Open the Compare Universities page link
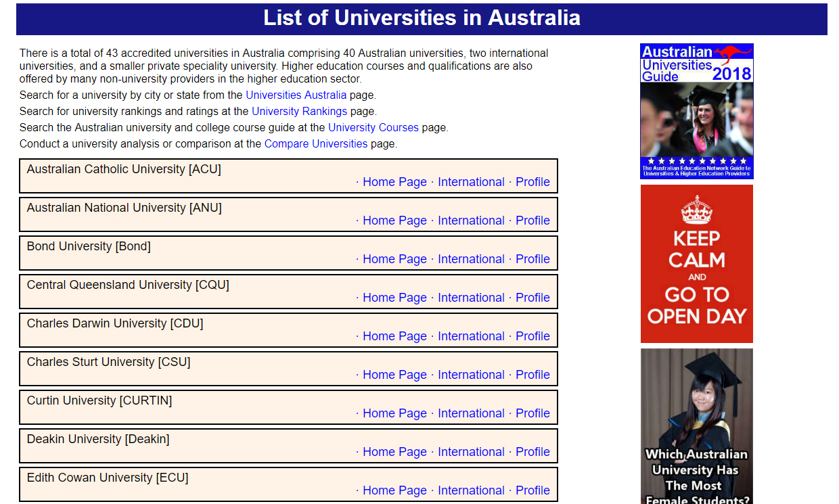 pos(316,143)
